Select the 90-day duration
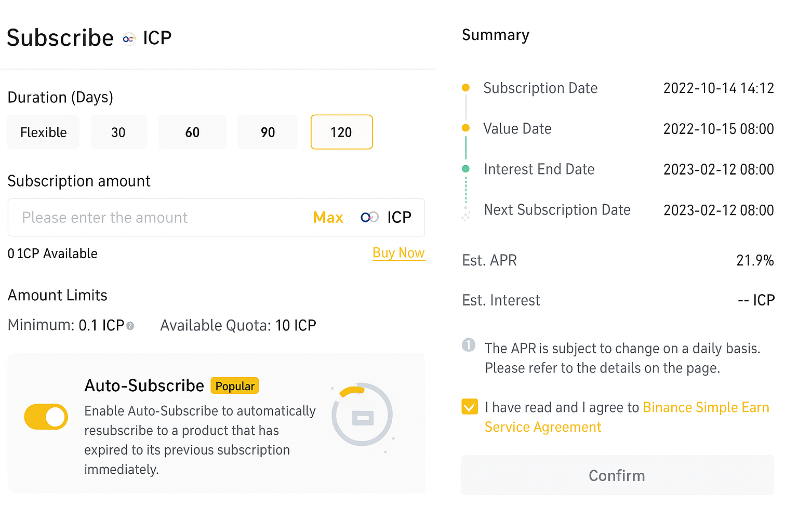The image size is (798, 532). 267,132
